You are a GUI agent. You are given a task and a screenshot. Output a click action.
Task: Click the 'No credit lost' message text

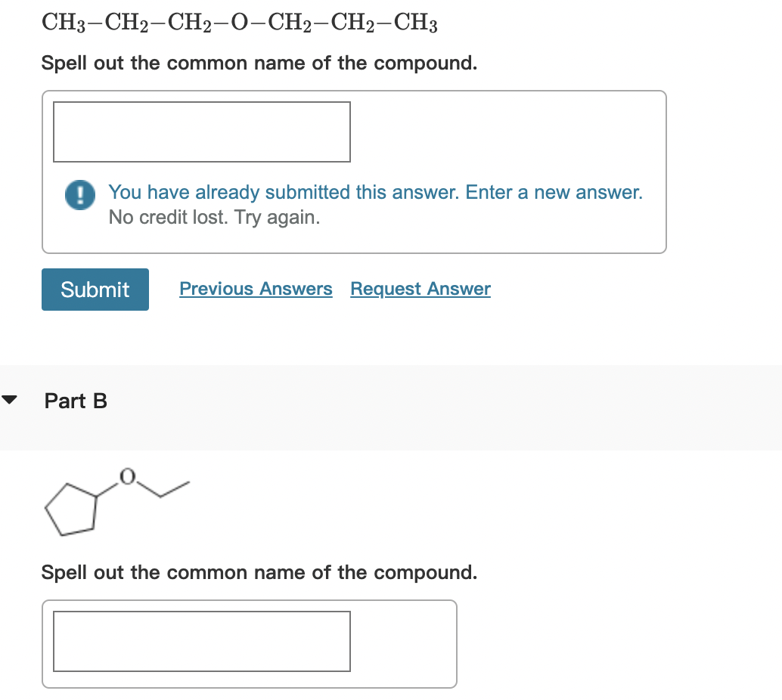coord(214,217)
